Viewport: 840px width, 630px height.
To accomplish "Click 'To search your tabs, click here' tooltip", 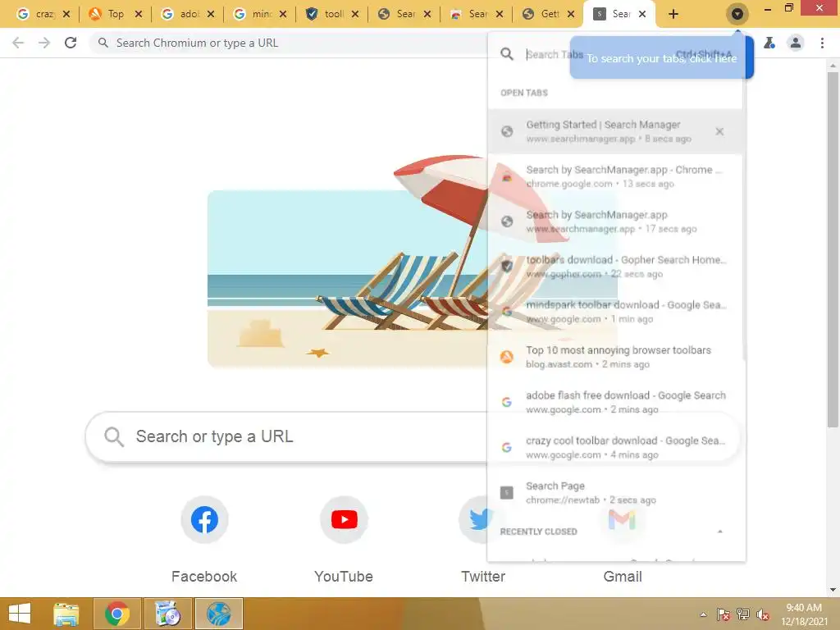I will [662, 58].
